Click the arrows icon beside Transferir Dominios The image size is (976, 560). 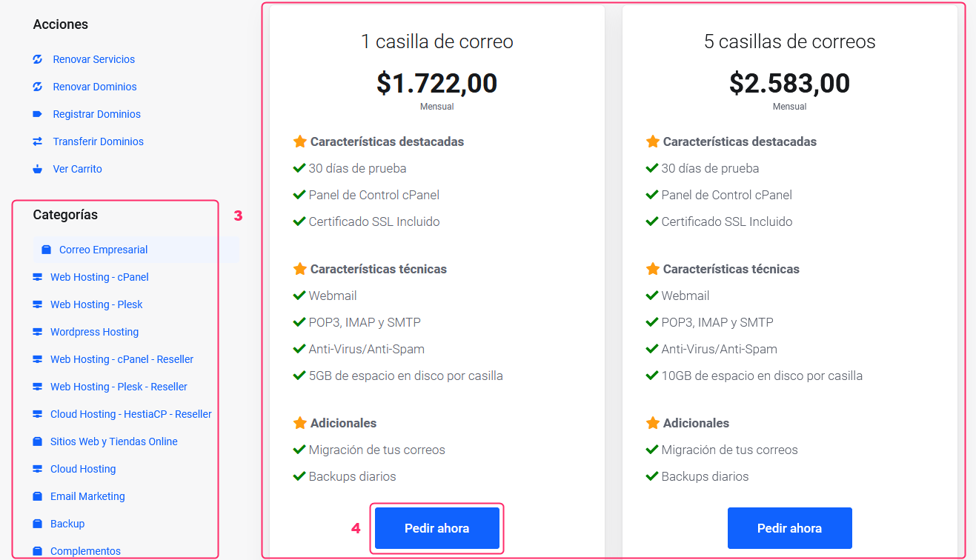(38, 141)
